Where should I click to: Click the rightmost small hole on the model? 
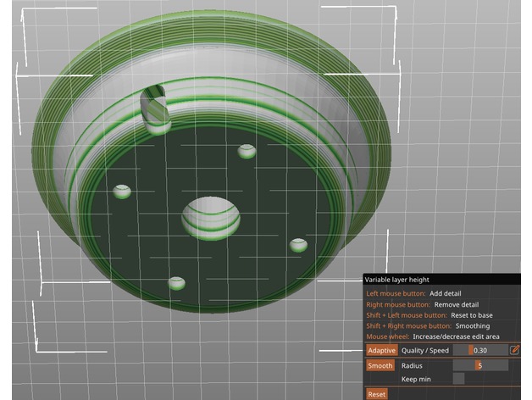point(299,245)
